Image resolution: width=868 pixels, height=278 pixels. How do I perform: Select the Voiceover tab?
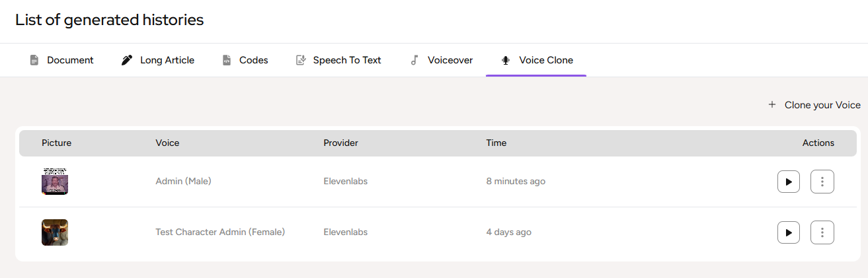click(x=450, y=60)
